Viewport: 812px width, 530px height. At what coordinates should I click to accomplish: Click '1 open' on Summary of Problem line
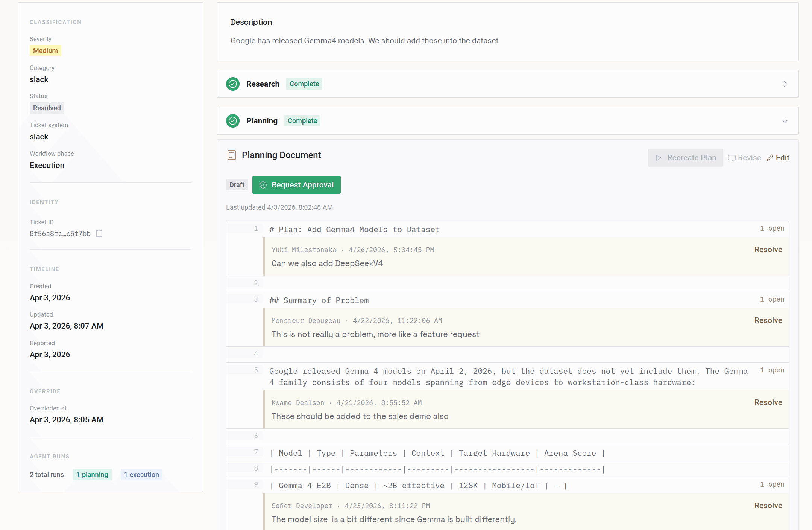[772, 299]
